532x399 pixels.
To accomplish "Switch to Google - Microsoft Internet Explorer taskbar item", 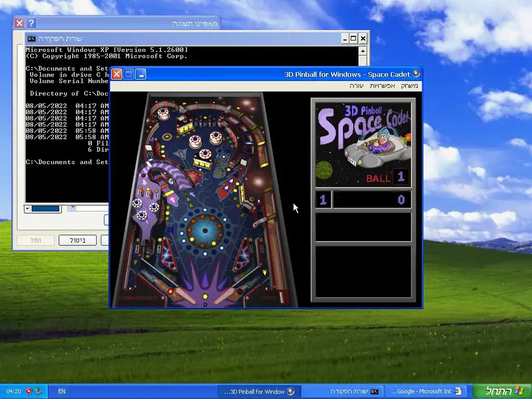I will 426,391.
